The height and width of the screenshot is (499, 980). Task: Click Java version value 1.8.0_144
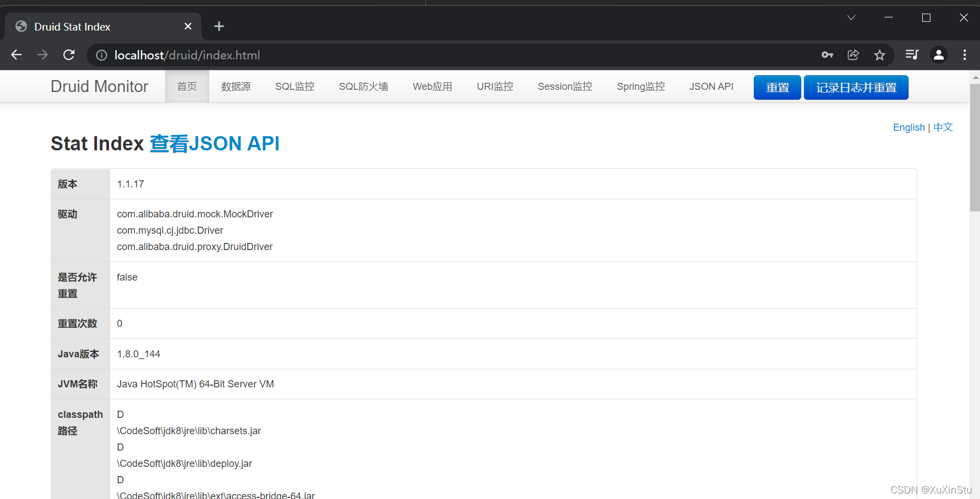pyautogui.click(x=138, y=354)
